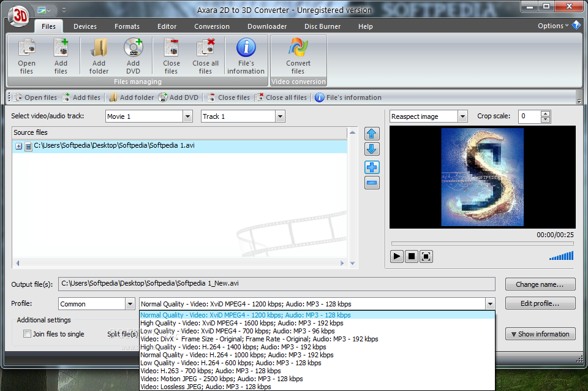Remove the source file with the minus button
The width and height of the screenshot is (588, 391).
pos(372,183)
